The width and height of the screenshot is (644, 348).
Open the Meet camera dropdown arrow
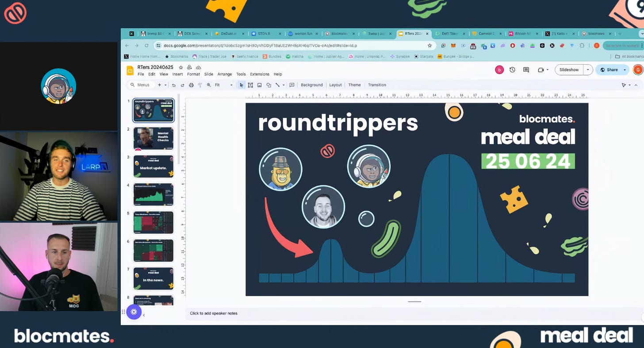coord(548,70)
